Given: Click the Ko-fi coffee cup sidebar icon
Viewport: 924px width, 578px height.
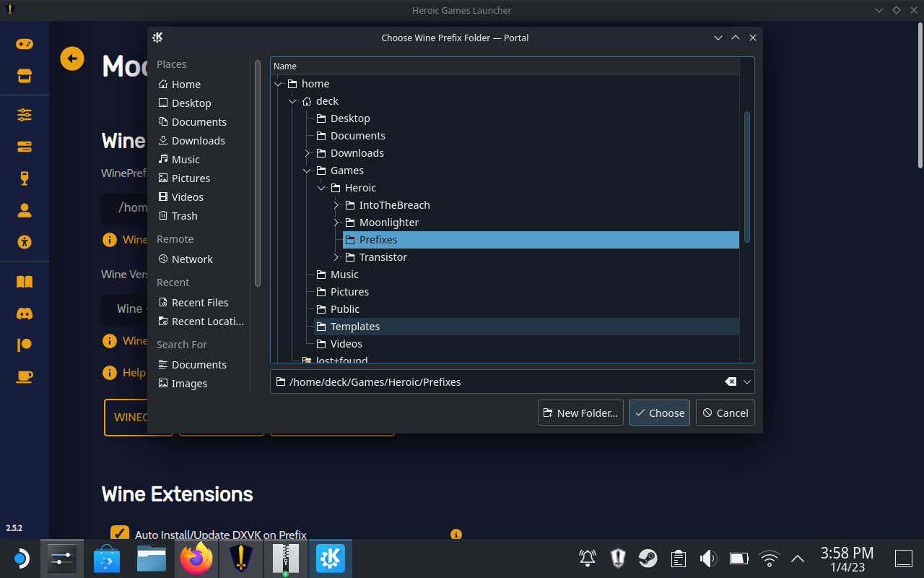Looking at the screenshot, I should point(25,376).
